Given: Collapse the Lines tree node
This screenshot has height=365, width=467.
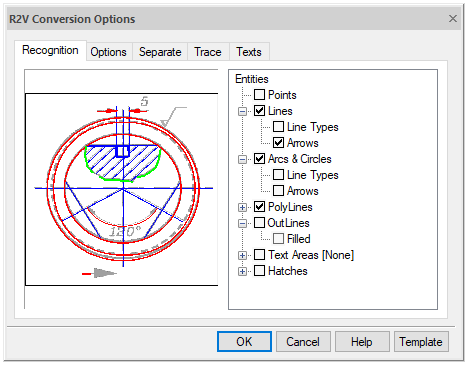Looking at the screenshot, I should (242, 111).
